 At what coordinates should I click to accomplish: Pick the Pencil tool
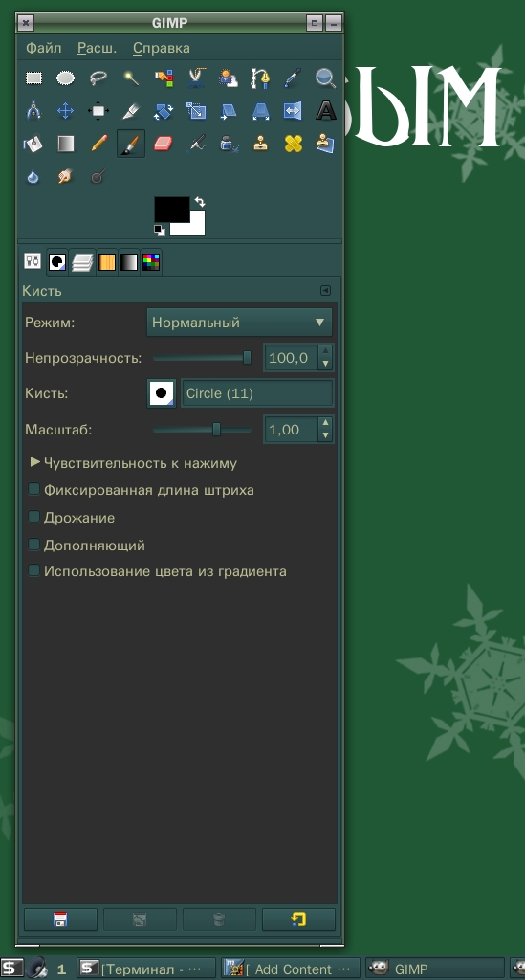[x=98, y=144]
